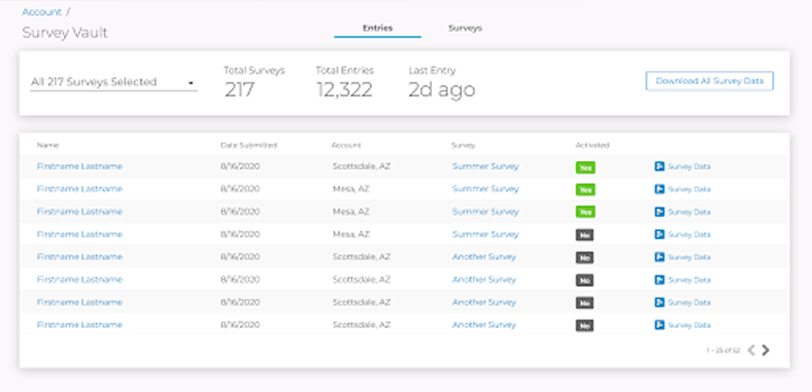
Task: Open Firstname Lastname in the Mesa row marked No
Action: click(x=80, y=234)
